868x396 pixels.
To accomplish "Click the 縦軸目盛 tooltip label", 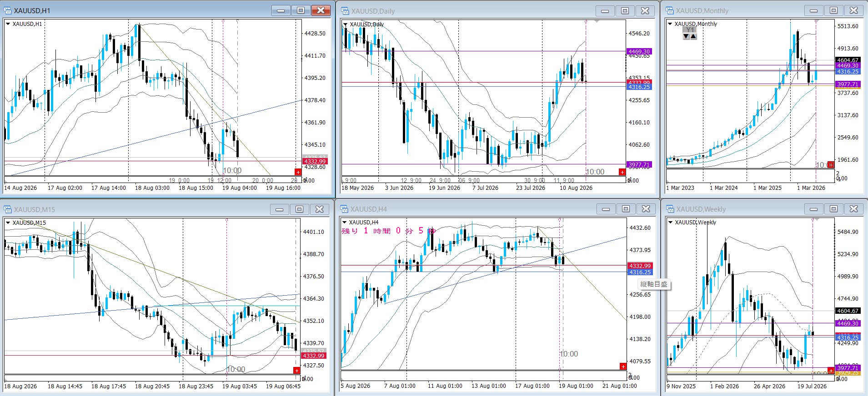I will pyautogui.click(x=654, y=284).
